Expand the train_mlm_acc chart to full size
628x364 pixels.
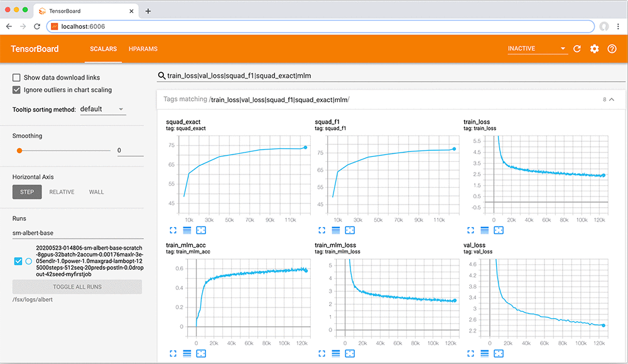point(173,353)
